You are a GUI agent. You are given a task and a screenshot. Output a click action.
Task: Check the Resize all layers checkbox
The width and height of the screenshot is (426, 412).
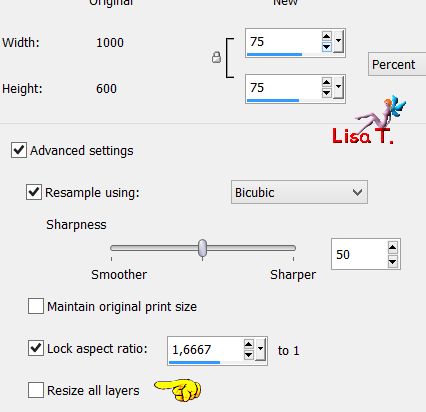(x=36, y=390)
